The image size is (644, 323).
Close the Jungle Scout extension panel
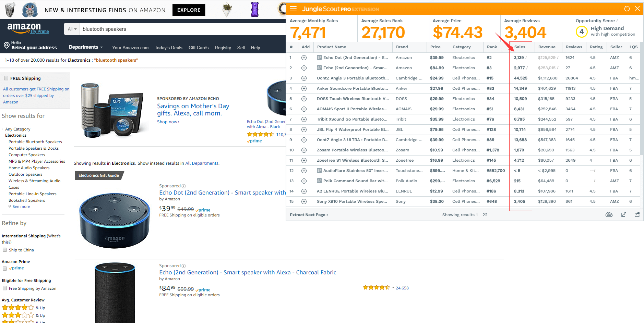(637, 9)
